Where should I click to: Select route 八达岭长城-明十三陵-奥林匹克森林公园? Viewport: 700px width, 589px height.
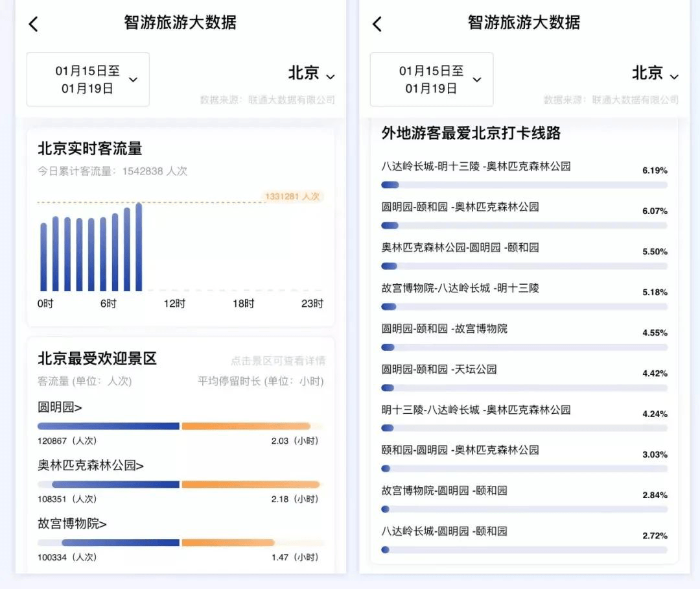(x=476, y=167)
